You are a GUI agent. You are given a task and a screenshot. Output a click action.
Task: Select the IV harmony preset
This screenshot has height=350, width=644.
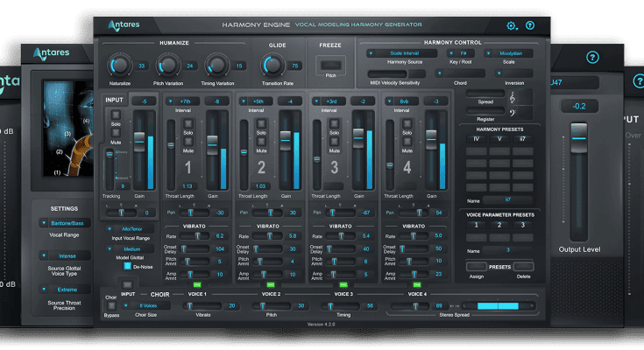point(477,138)
